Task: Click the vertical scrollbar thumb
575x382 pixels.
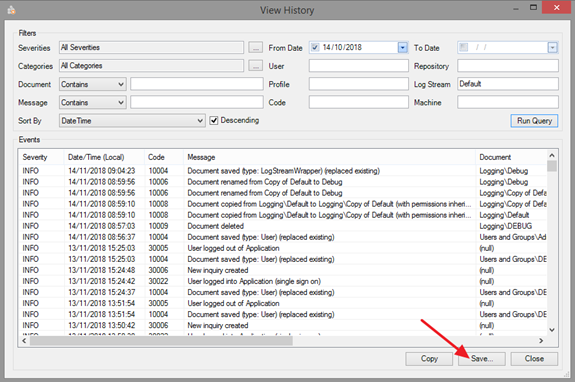Action: pos(552,166)
